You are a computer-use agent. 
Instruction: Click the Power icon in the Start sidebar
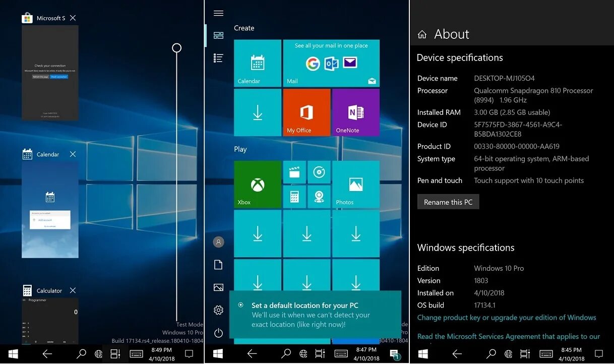pos(218,333)
